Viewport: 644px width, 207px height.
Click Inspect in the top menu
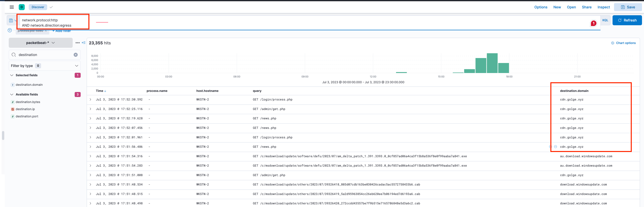(604, 7)
